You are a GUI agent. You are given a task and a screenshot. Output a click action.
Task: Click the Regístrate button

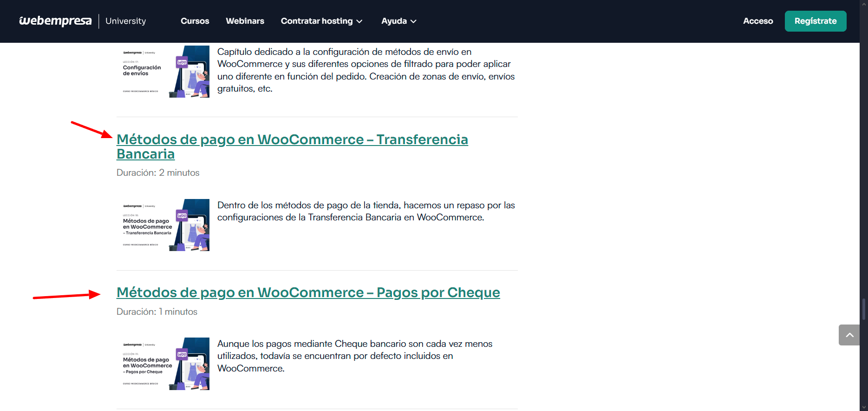coord(816,21)
